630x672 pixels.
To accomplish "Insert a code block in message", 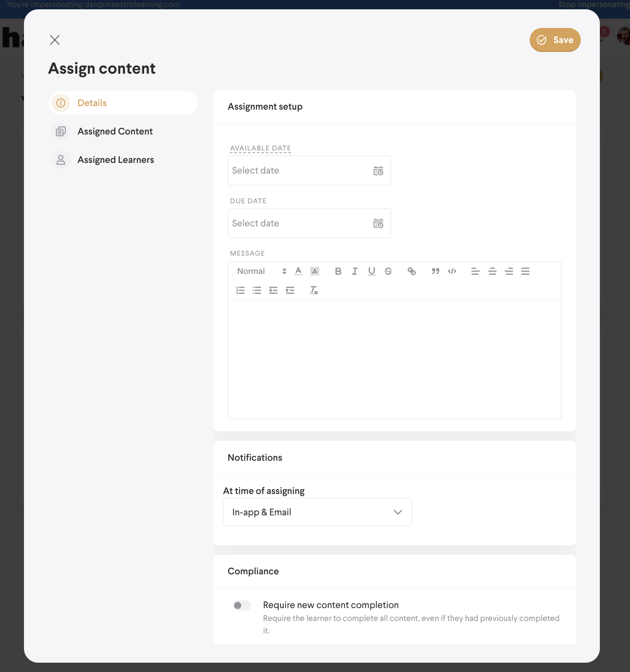I will 452,271.
